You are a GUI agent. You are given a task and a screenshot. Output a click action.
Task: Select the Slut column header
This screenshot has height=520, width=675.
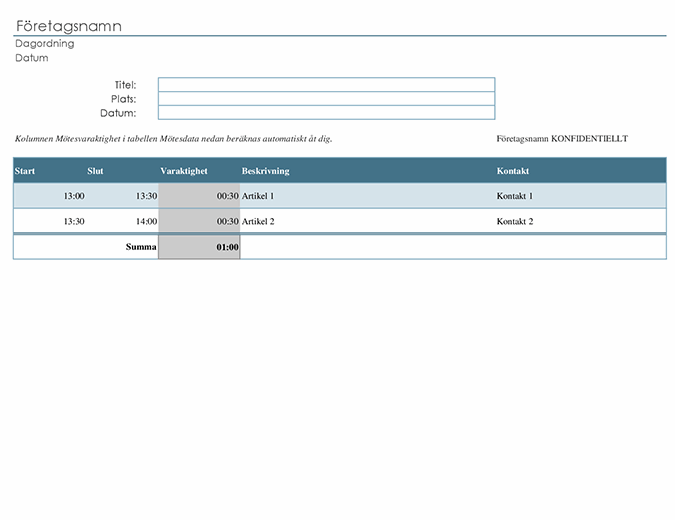coord(95,171)
